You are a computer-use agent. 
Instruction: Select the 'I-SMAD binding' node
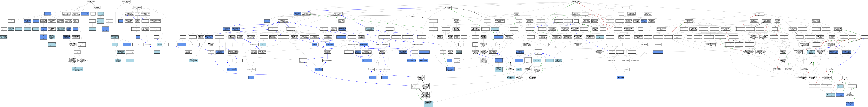(x=36, y=29)
